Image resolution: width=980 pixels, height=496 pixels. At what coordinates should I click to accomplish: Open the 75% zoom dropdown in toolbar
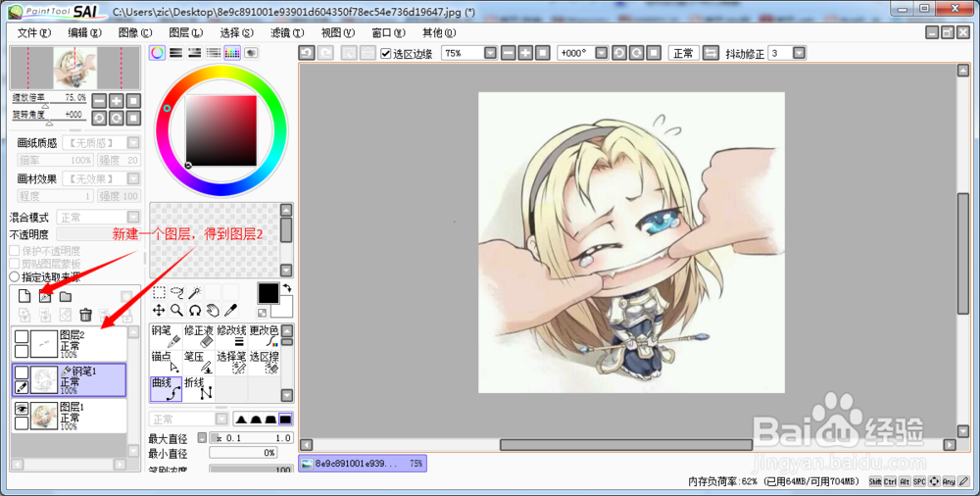pyautogui.click(x=490, y=53)
